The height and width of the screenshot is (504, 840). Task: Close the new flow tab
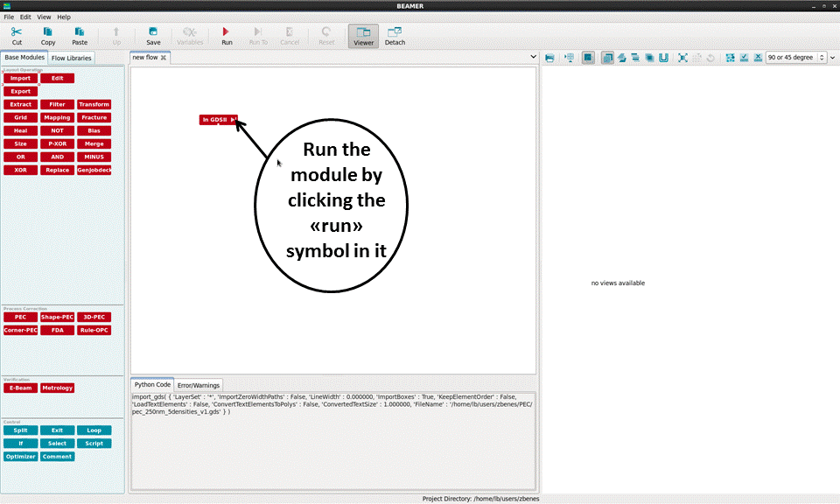(x=164, y=58)
